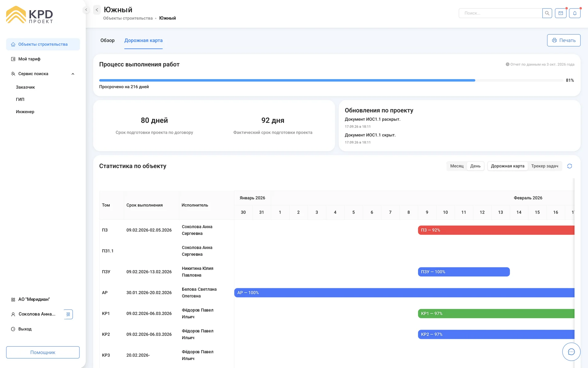Open Инженер in the sidebar
The image size is (588, 368).
25,112
